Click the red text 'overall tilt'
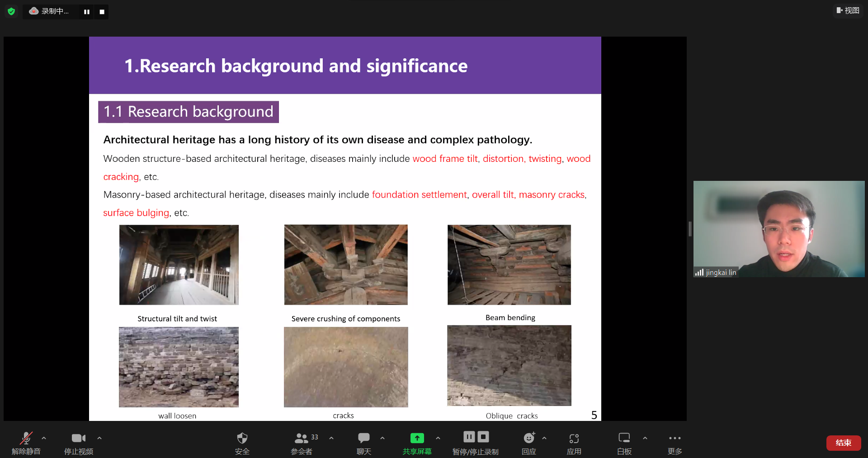This screenshot has height=458, width=868. [493, 195]
